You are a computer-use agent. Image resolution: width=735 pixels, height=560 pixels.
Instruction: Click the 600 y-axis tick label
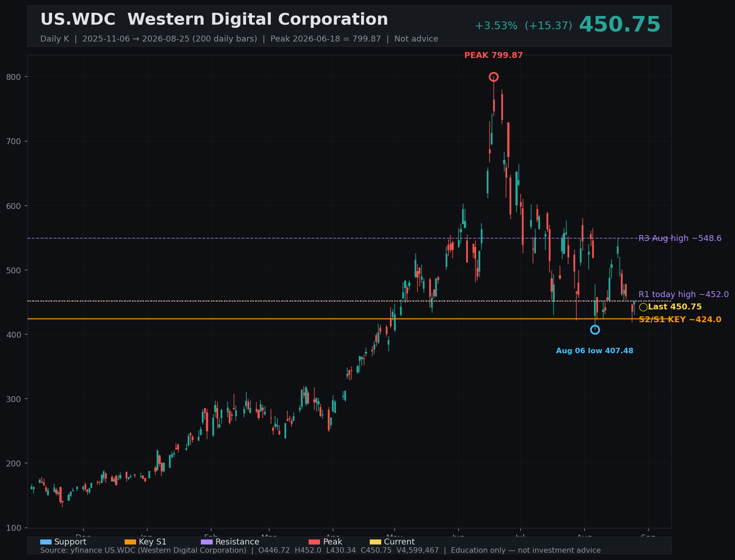[x=13, y=205]
